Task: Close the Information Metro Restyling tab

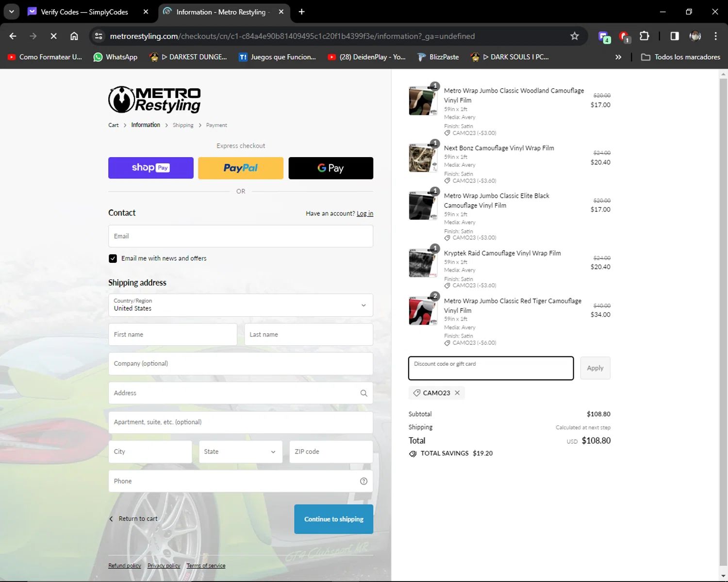Action: [281, 12]
